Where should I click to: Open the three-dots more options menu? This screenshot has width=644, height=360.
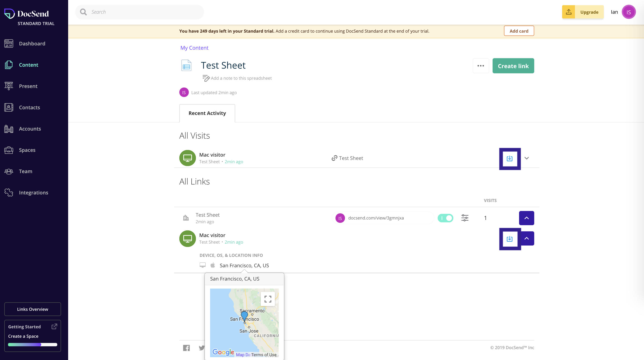point(481,66)
